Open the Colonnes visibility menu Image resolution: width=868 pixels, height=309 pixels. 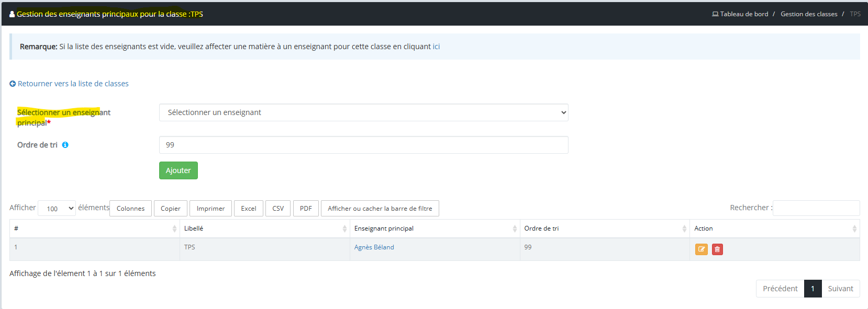tap(130, 208)
